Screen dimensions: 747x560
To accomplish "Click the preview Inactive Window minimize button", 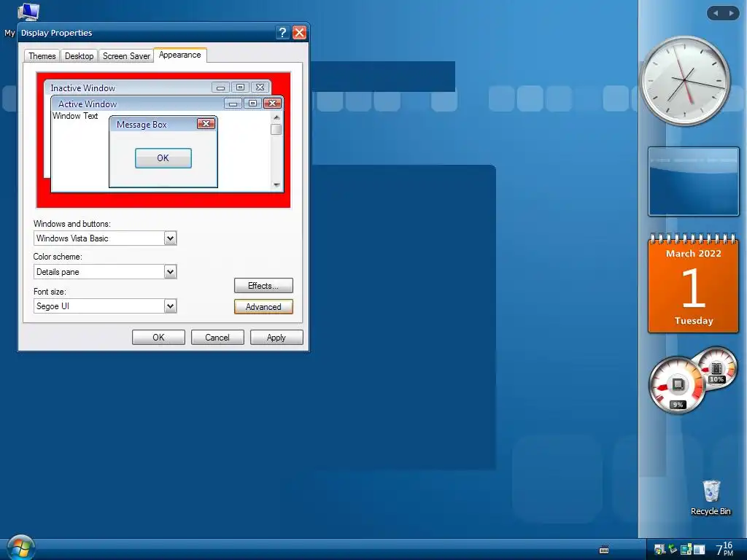I will click(220, 87).
